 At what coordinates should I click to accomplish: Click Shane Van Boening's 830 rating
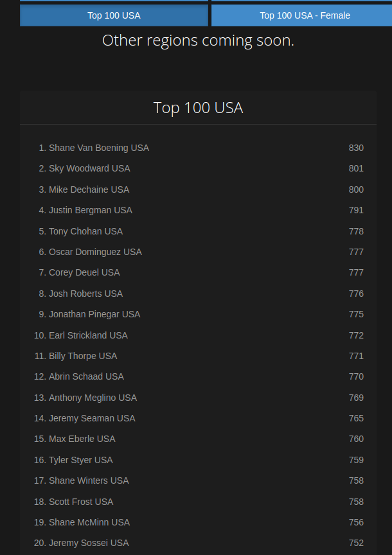pos(356,148)
